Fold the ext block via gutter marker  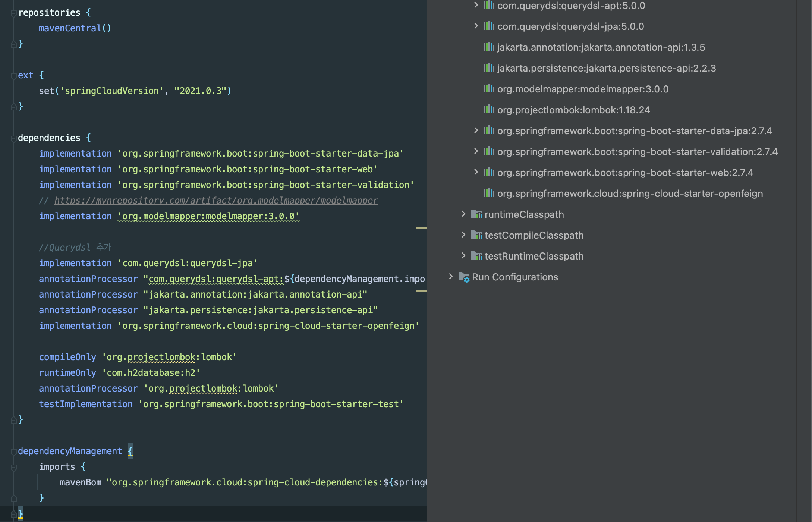click(x=13, y=76)
